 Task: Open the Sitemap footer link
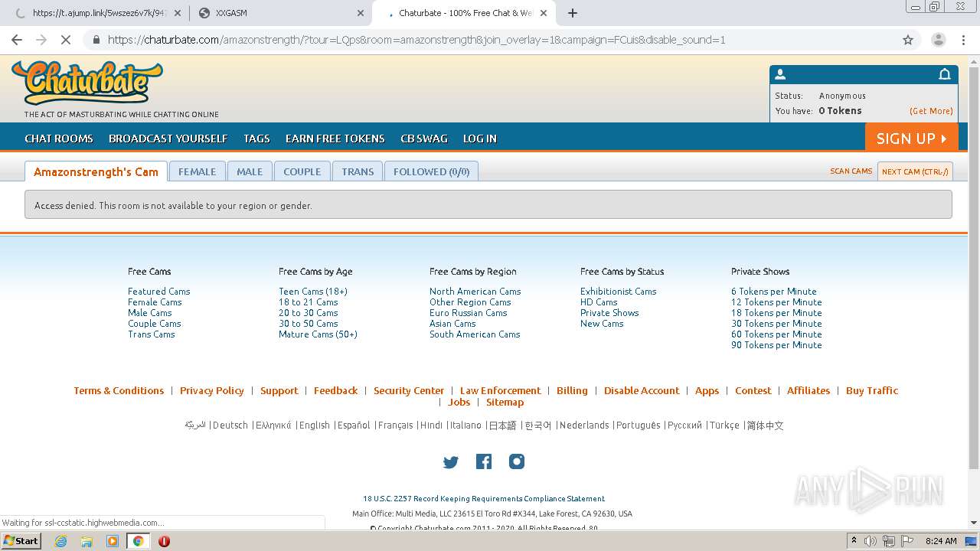pos(505,402)
